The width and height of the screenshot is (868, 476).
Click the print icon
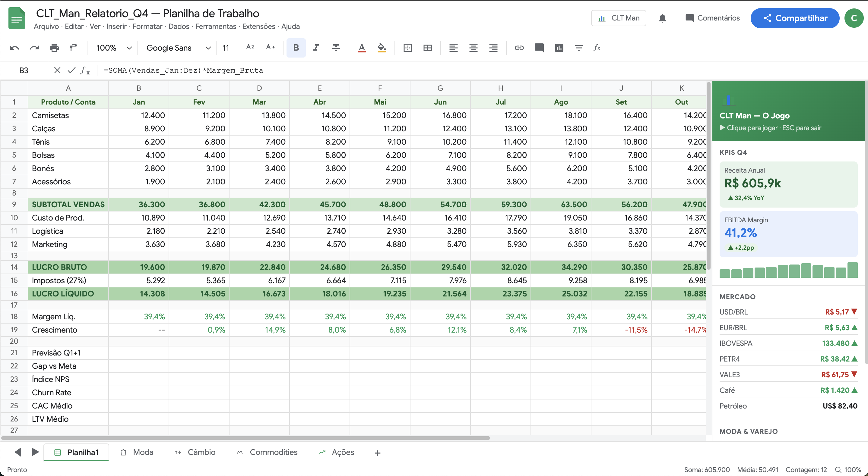click(54, 48)
